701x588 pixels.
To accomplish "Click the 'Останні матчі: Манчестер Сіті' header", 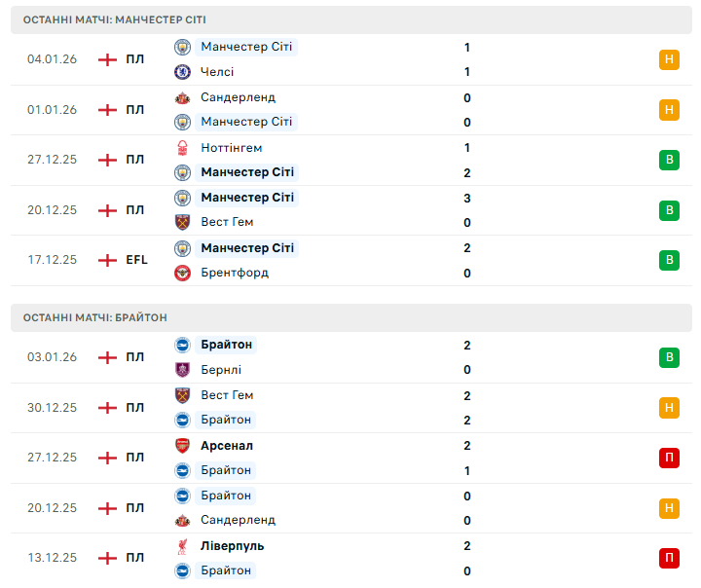I will pyautogui.click(x=115, y=19).
